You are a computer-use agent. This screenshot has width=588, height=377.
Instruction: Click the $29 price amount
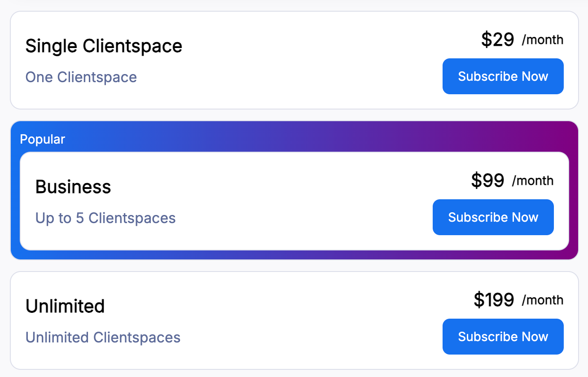[497, 39]
